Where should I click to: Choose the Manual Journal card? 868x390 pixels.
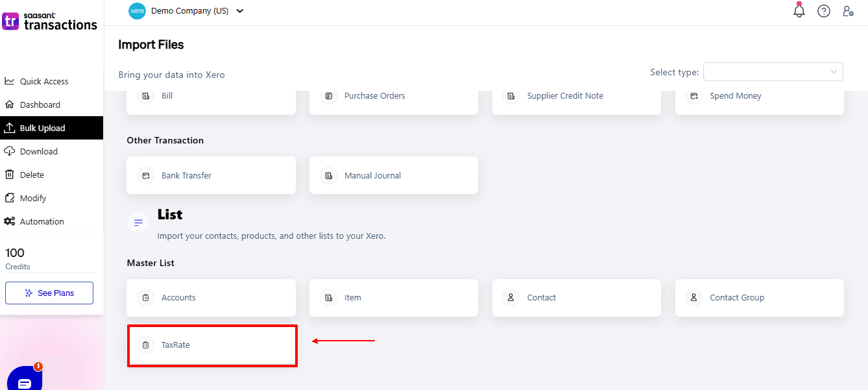(x=393, y=175)
